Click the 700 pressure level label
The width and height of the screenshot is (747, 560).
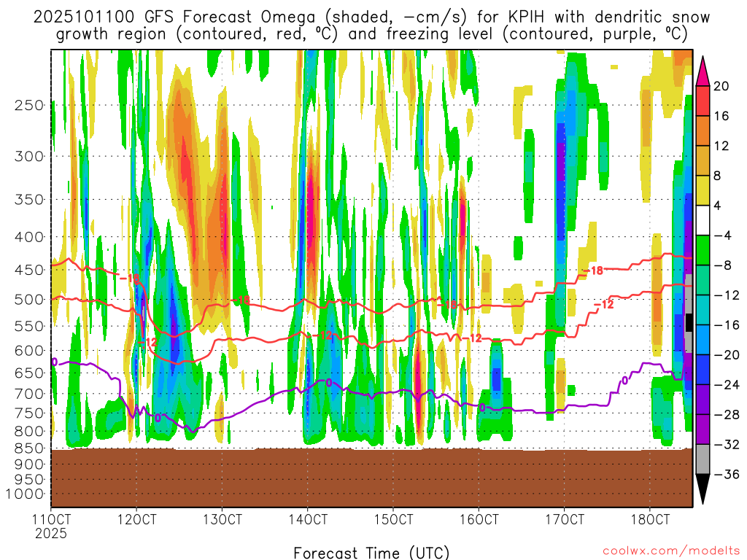[x=29, y=394]
